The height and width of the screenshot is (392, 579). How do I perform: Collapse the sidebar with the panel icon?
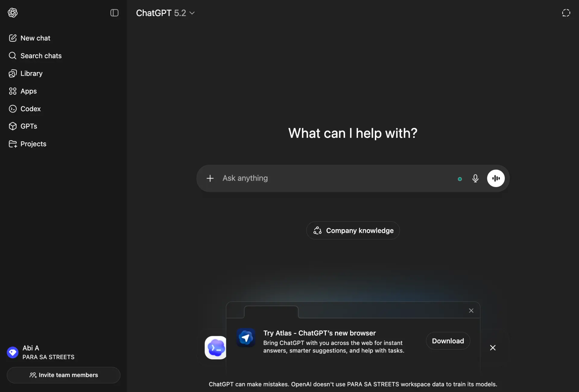point(114,13)
